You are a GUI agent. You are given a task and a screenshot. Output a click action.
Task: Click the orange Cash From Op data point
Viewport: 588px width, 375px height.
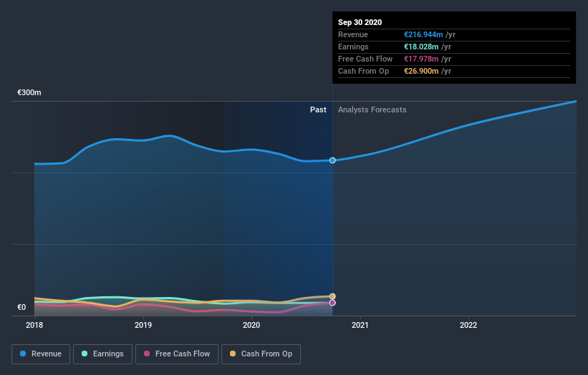click(332, 296)
